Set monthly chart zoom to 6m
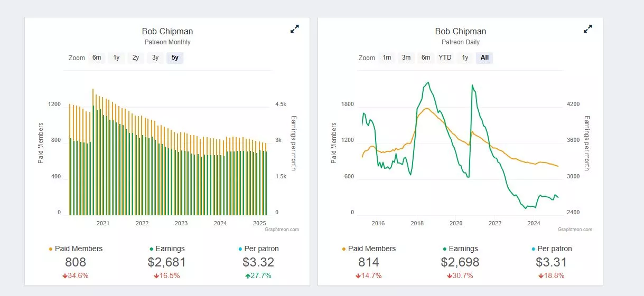The image size is (644, 296). [97, 58]
